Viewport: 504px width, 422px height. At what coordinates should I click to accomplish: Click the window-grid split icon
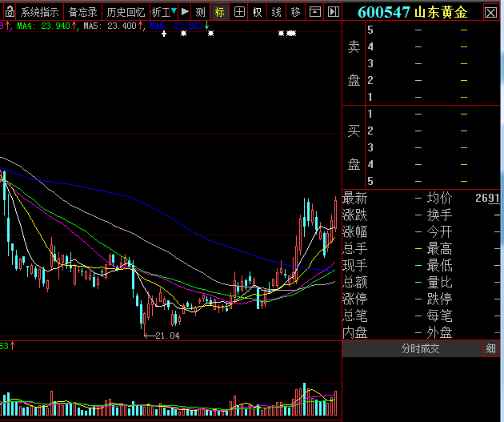239,12
